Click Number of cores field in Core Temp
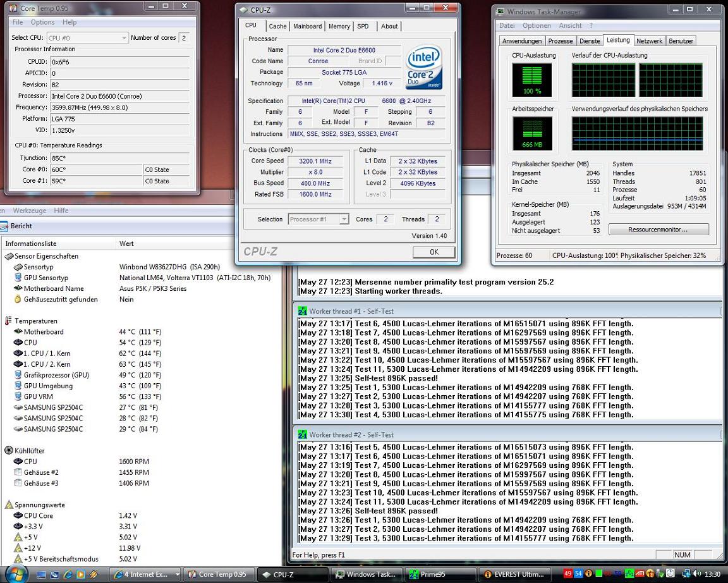This screenshot has width=728, height=583. click(184, 38)
